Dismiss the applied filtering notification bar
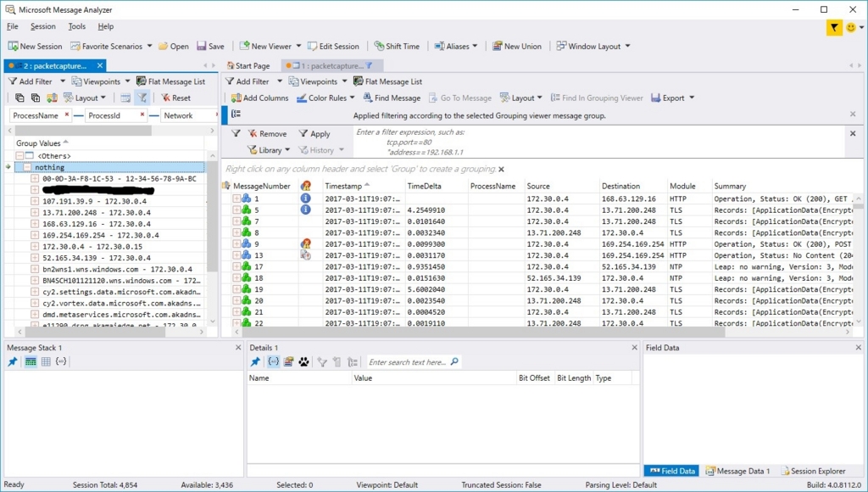This screenshot has height=492, width=868. (x=853, y=114)
